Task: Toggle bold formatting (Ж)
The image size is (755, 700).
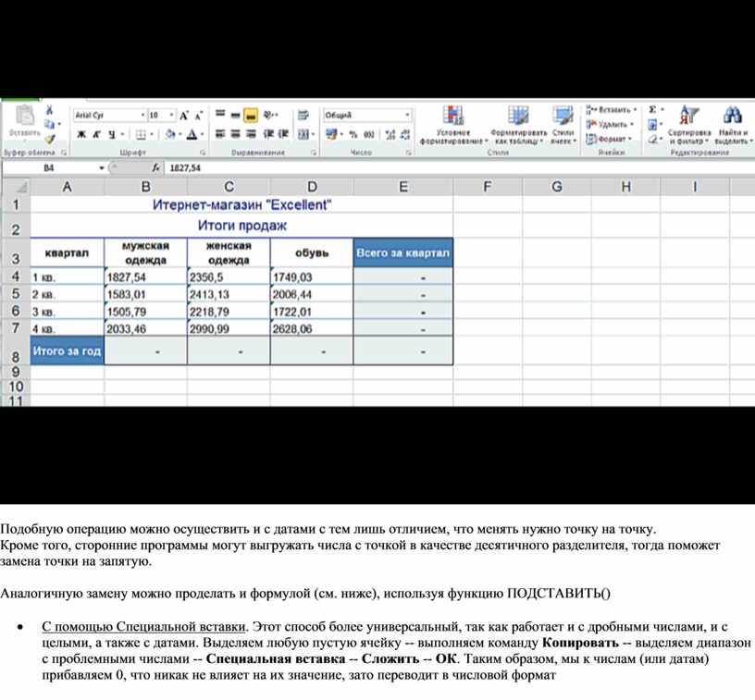Action: tap(81, 135)
